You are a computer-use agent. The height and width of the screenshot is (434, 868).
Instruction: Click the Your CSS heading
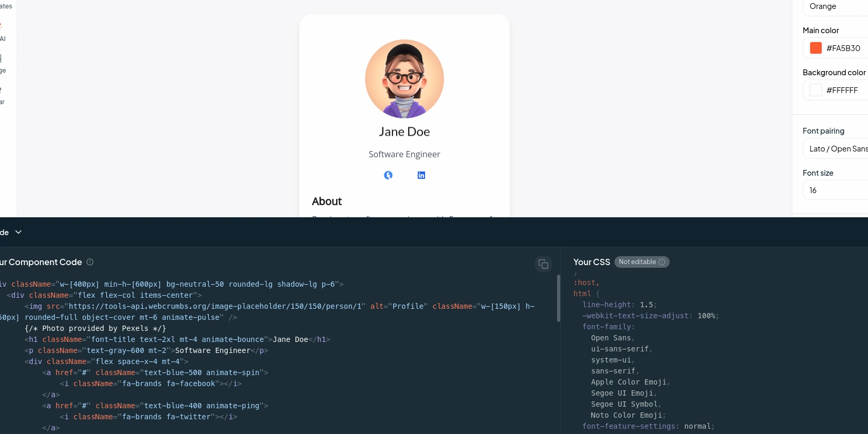592,262
